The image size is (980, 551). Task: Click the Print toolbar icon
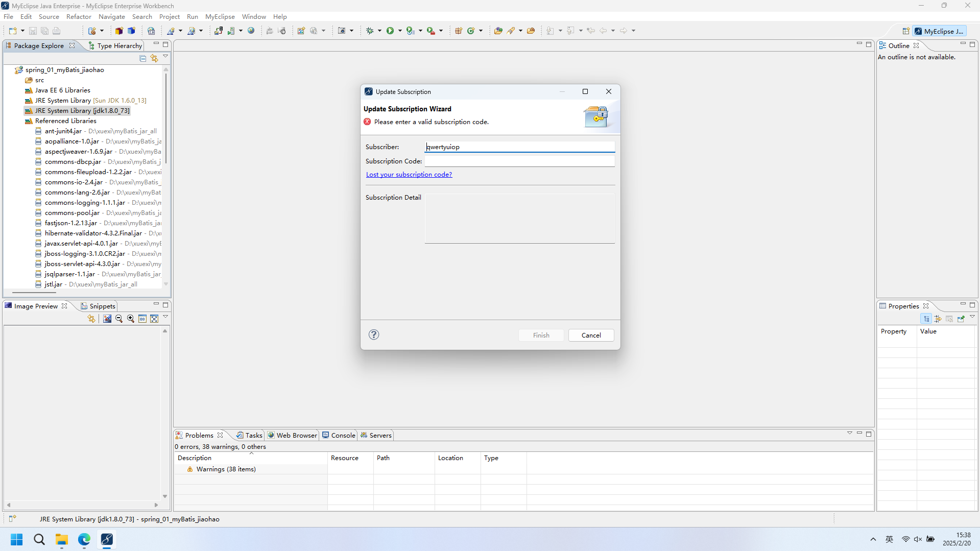(x=57, y=31)
